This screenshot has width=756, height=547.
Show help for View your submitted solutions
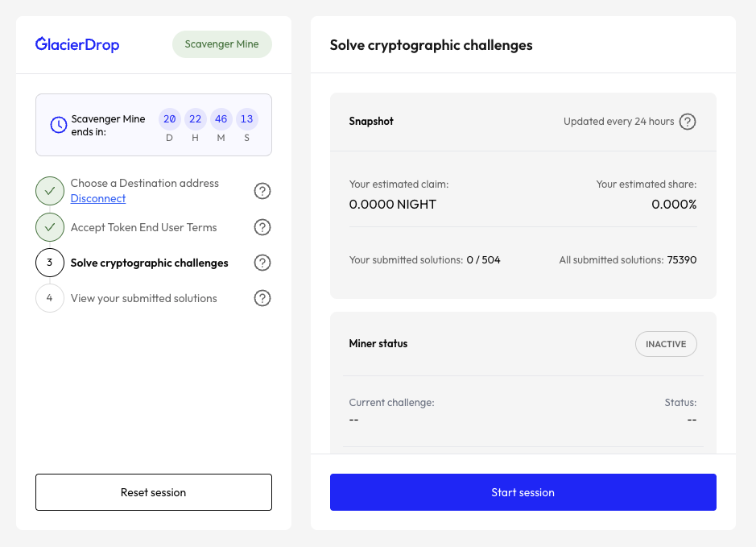pyautogui.click(x=262, y=298)
